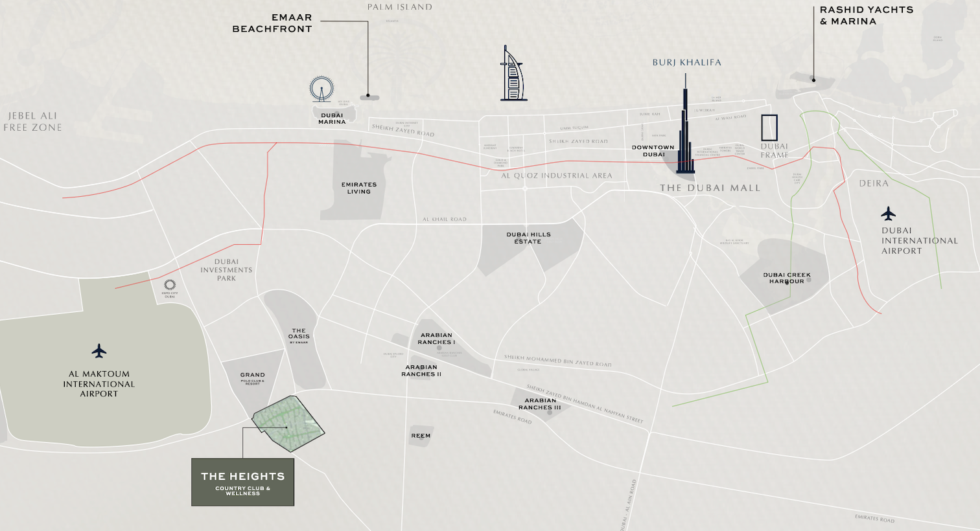The image size is (980, 531).
Task: Click the Dubai Marina label
Action: coord(332,119)
